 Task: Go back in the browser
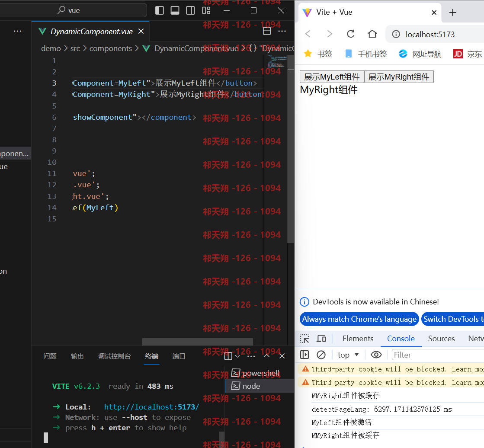[308, 34]
